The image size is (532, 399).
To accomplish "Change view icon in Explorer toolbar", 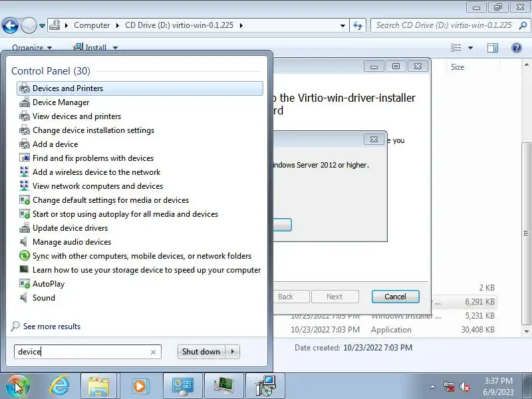I will click(x=456, y=48).
